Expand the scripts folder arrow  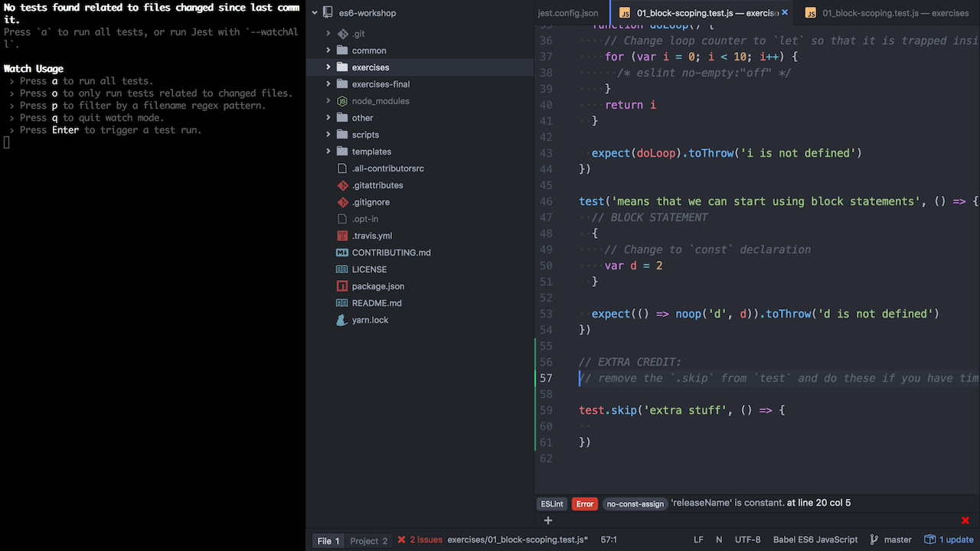[328, 135]
